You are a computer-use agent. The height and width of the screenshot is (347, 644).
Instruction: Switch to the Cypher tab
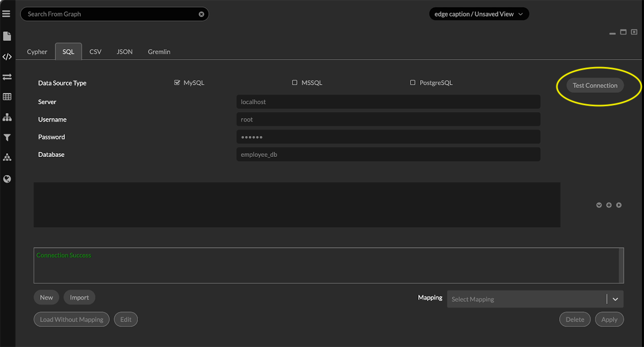[x=37, y=52]
